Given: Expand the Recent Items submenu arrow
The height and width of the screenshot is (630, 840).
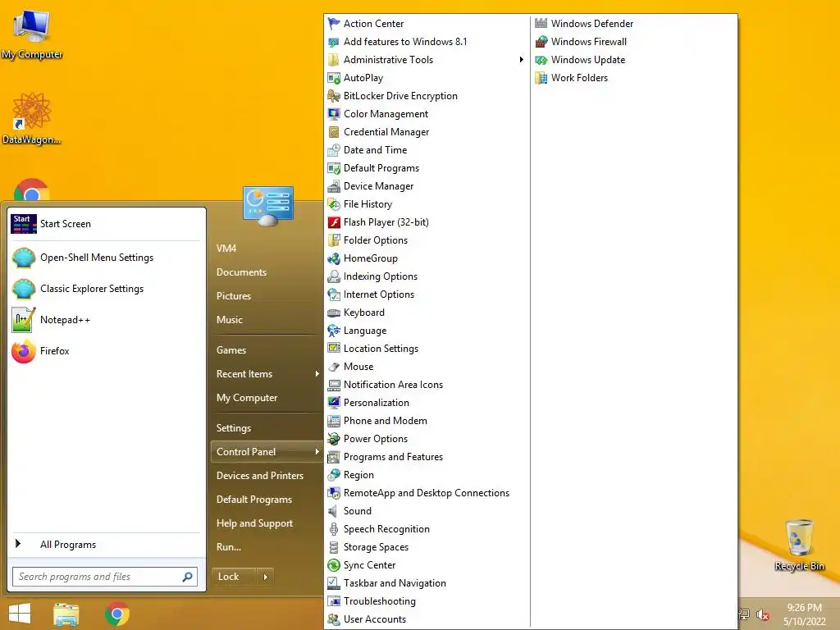Looking at the screenshot, I should (x=317, y=374).
